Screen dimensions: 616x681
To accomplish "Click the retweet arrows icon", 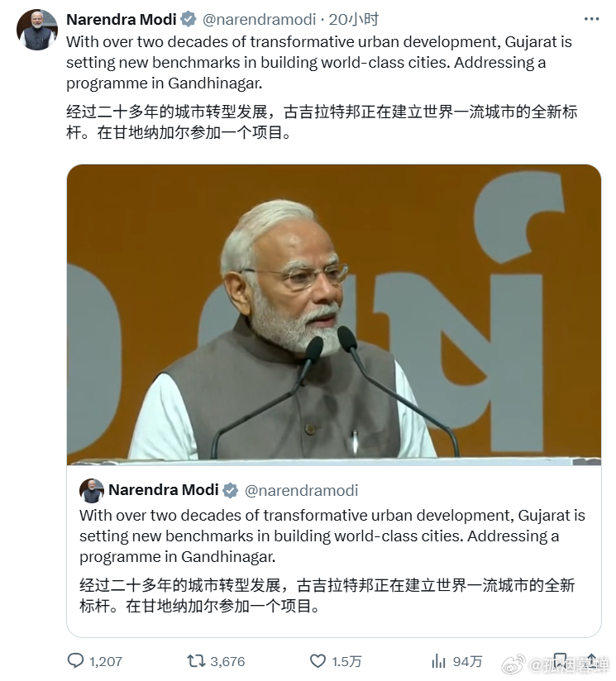I will [196, 661].
